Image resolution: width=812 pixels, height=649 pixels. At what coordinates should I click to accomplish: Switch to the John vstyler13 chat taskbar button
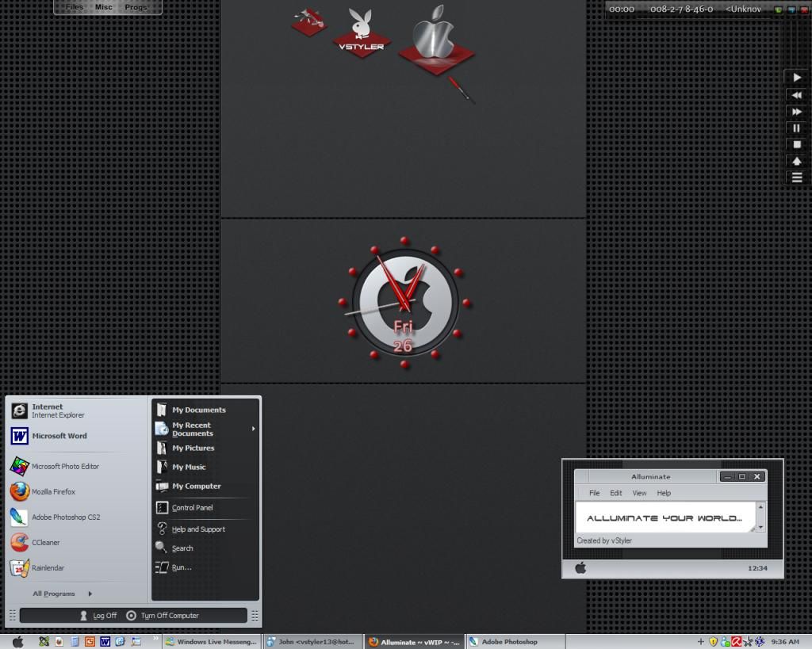click(x=312, y=642)
